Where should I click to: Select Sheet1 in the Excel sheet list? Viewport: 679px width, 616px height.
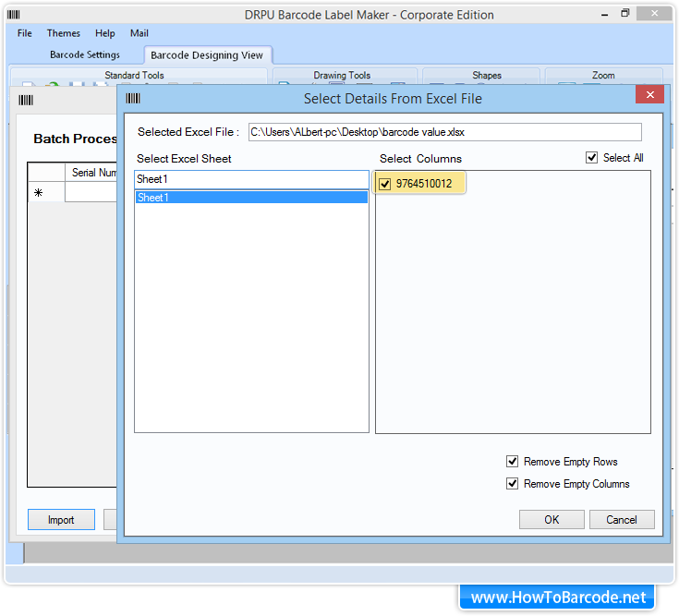(x=251, y=198)
